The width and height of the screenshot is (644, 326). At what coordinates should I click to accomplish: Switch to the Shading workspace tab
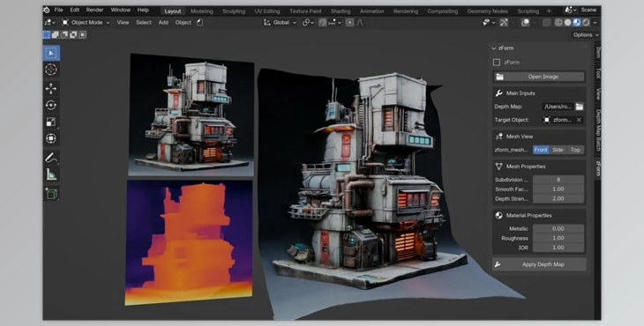341,11
